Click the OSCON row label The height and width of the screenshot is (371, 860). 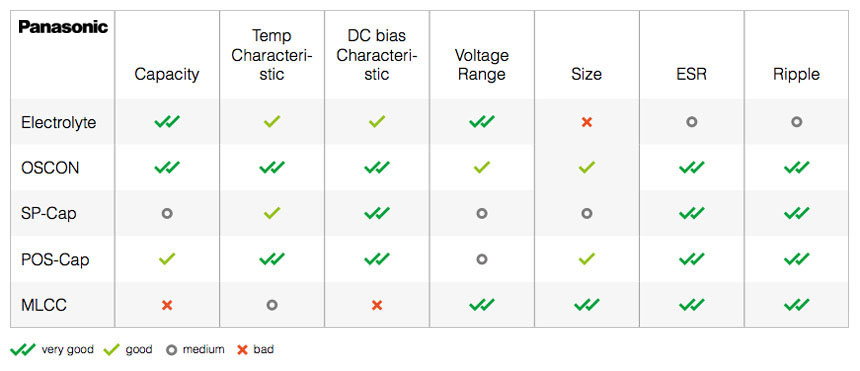pos(50,167)
